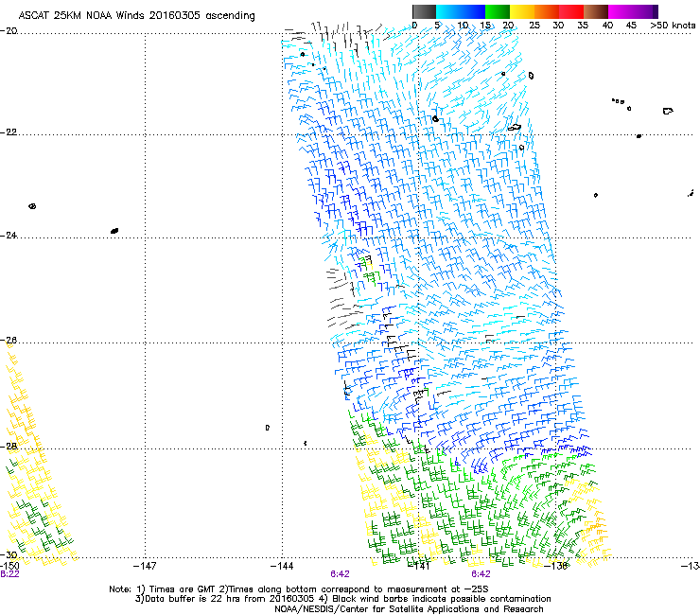The width and height of the screenshot is (700, 615).
Task: Click the "-147" longitude axis label
Action: click(x=145, y=567)
